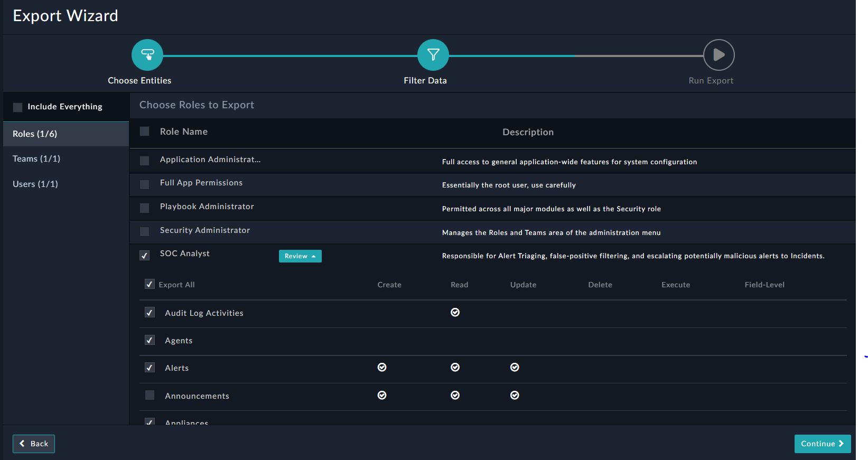Collapse the SOC Analyst Review dropdown

tap(300, 256)
